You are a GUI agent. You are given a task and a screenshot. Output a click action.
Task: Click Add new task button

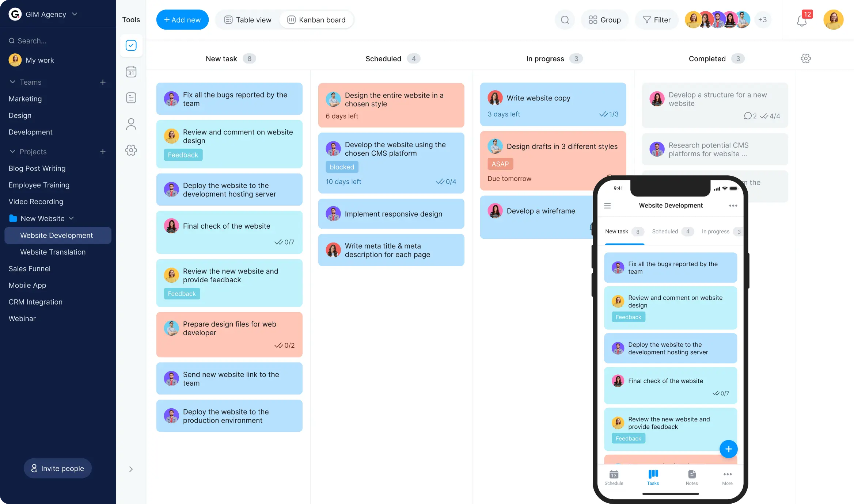[182, 19]
